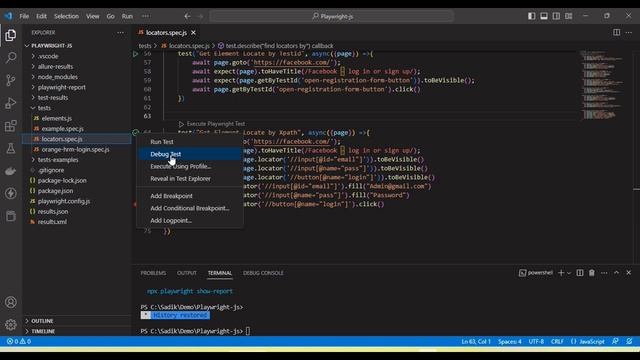Open the Selection menu
Viewport: 640px width, 360px height.
[66, 16]
